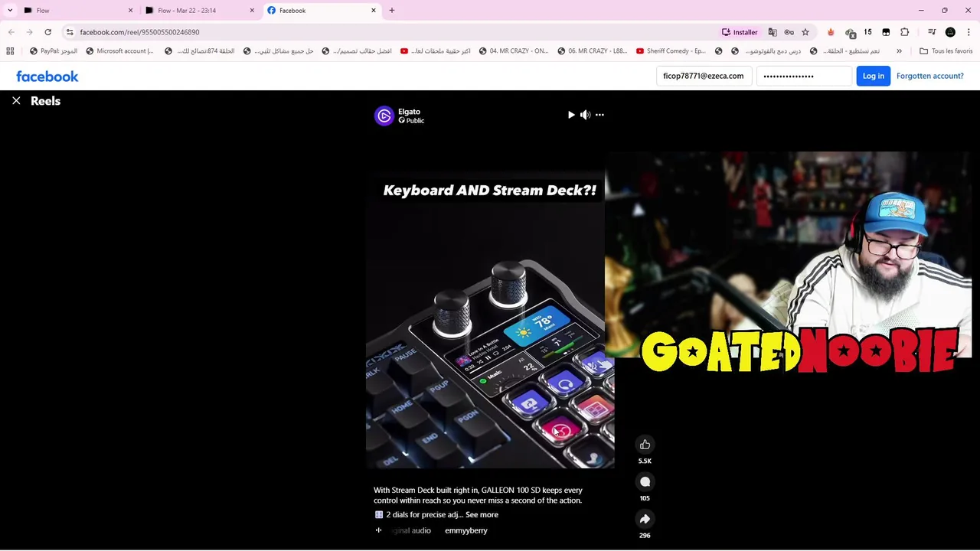980x551 pixels.
Task: Open media control music-list icon
Action: 932,32
